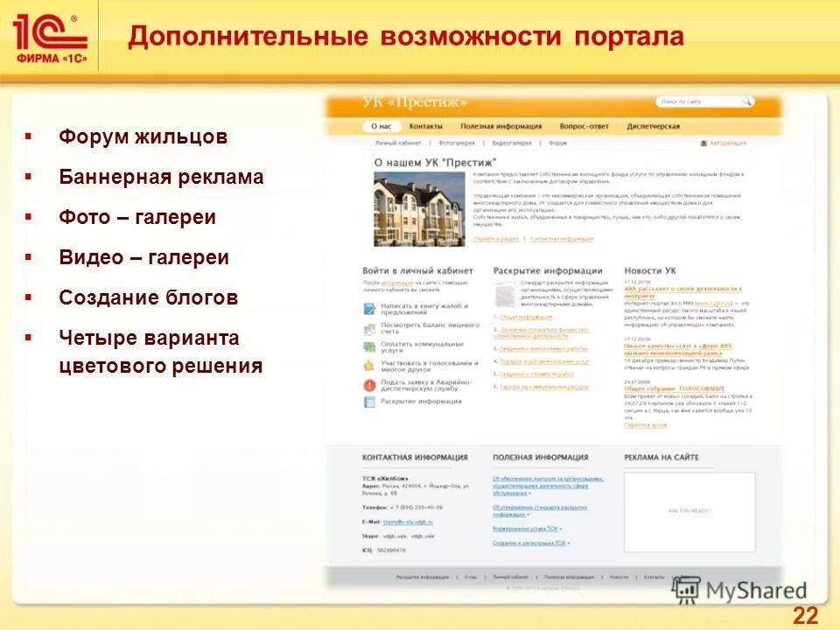Open emergency dispatch via red phone icon

point(370,384)
